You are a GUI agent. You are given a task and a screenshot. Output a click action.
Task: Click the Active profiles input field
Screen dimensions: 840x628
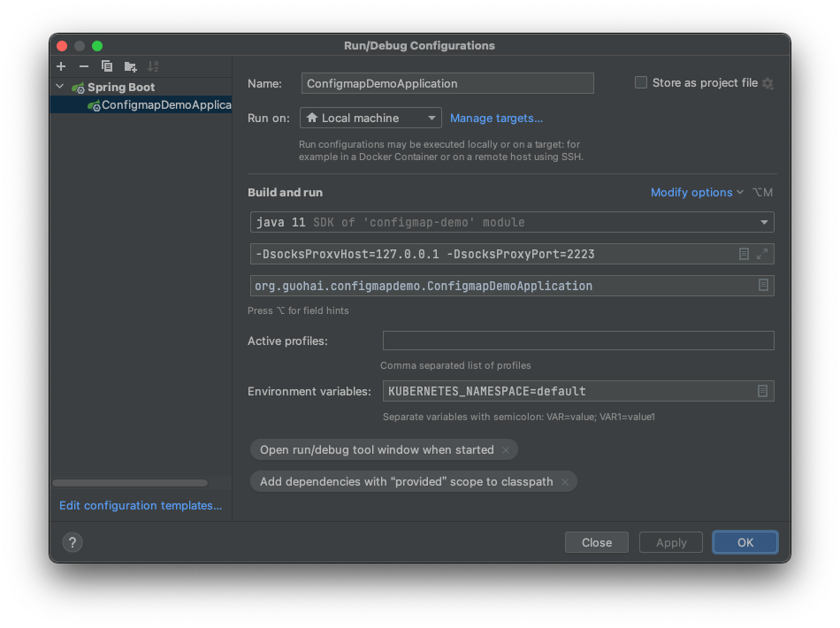[x=578, y=341]
